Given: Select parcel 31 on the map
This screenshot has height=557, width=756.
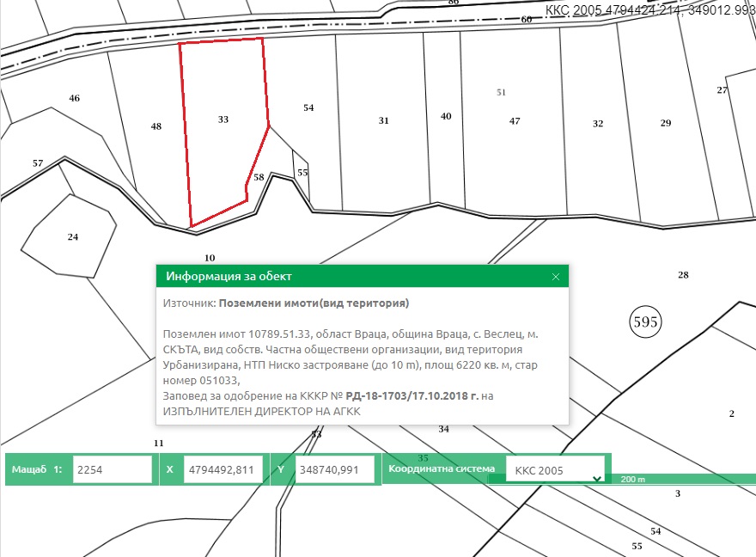Looking at the screenshot, I should pos(383,121).
